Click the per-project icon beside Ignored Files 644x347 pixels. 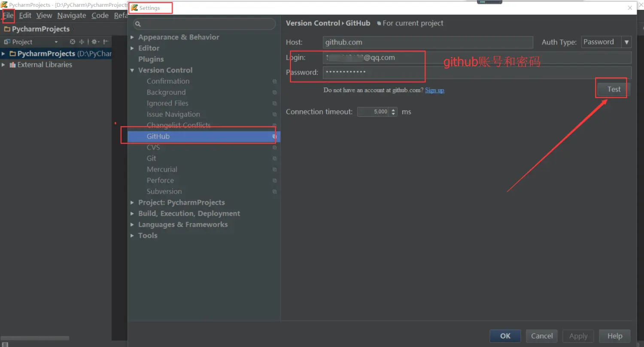click(275, 103)
